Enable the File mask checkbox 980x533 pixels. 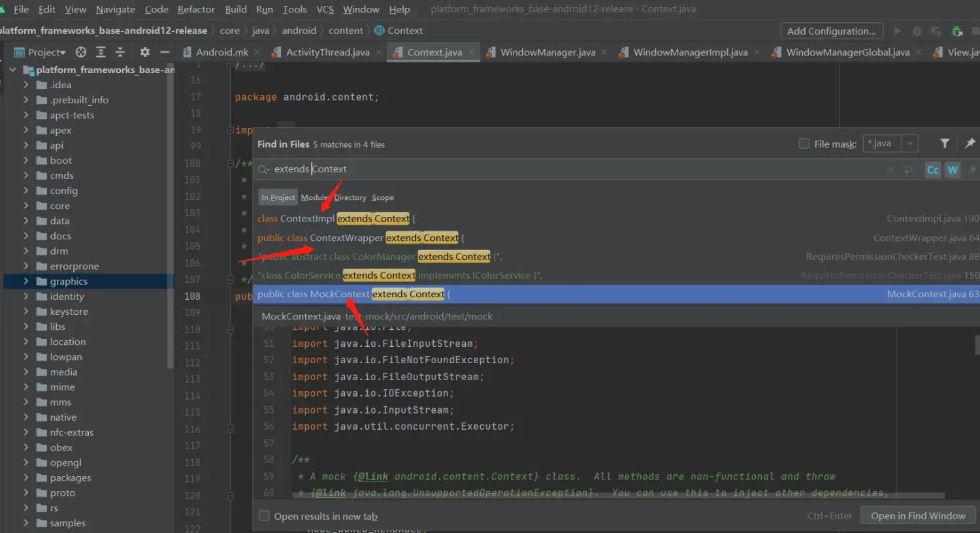coord(804,144)
